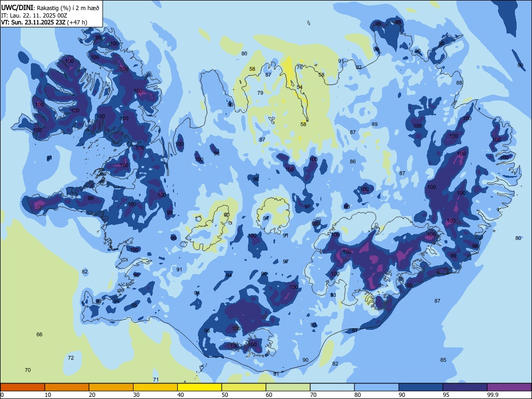The height and width of the screenshot is (399, 532).
Task: Click the golden 30-40 legend swatch
Action: (155, 387)
